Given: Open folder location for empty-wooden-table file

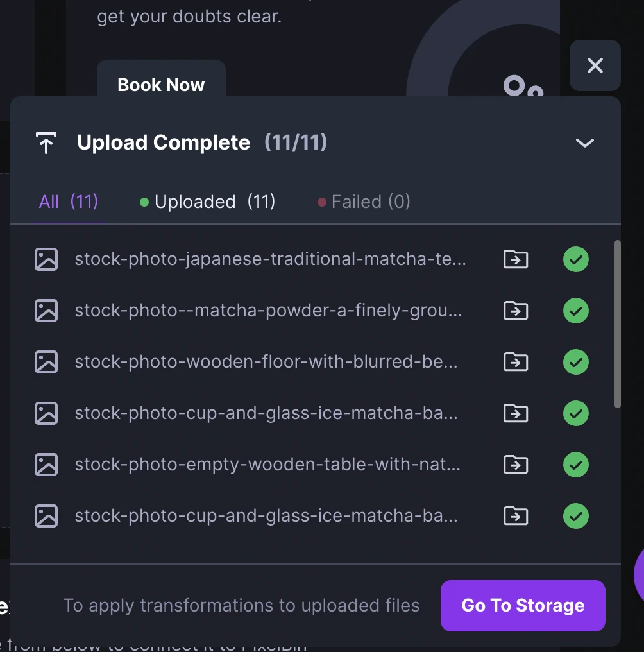Looking at the screenshot, I should click(516, 465).
